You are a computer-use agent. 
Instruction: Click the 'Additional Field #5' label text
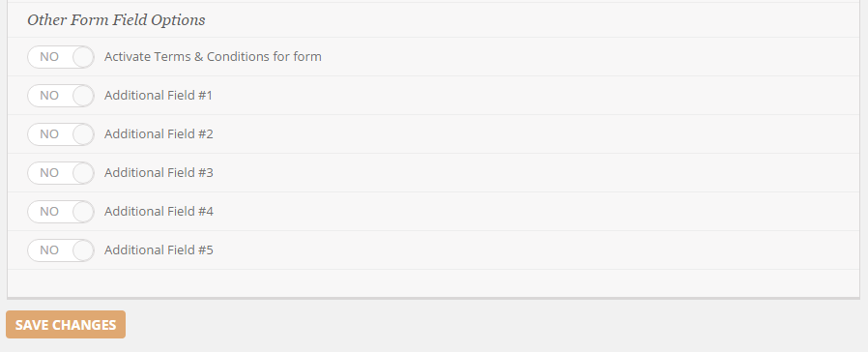point(159,250)
